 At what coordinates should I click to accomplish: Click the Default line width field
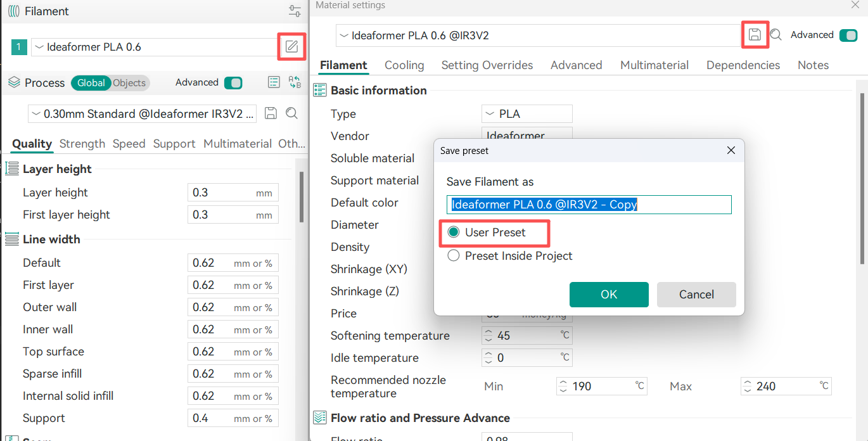click(x=233, y=263)
